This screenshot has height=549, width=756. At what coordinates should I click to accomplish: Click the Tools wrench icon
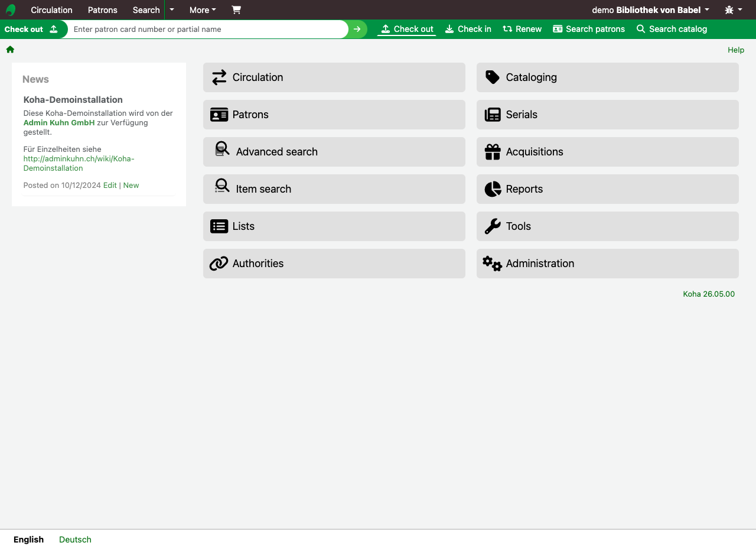click(493, 226)
